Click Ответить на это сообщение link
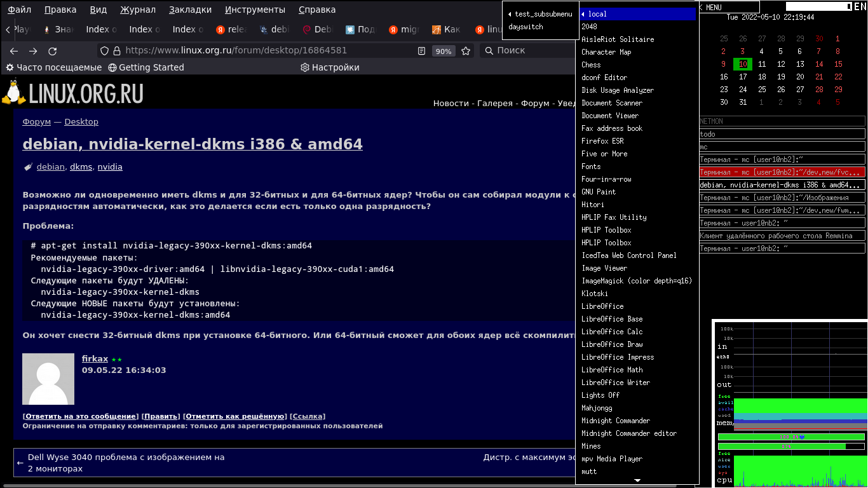Viewport: 868px width, 488px height. pyautogui.click(x=80, y=417)
